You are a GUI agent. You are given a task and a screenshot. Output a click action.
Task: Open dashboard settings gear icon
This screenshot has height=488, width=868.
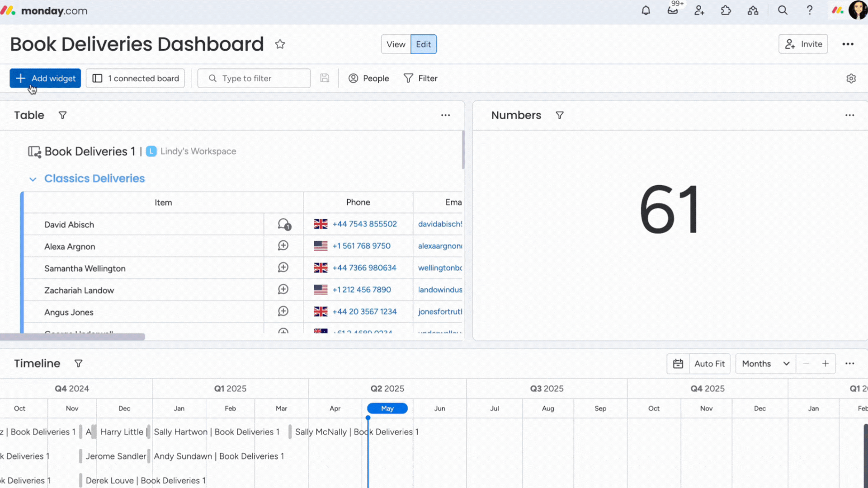[851, 79]
